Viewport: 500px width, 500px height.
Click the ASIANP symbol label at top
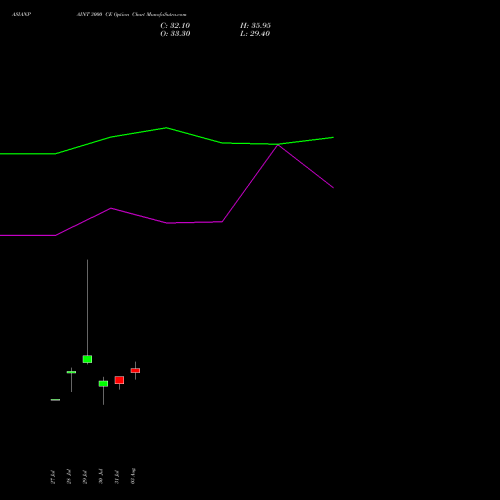click(21, 15)
